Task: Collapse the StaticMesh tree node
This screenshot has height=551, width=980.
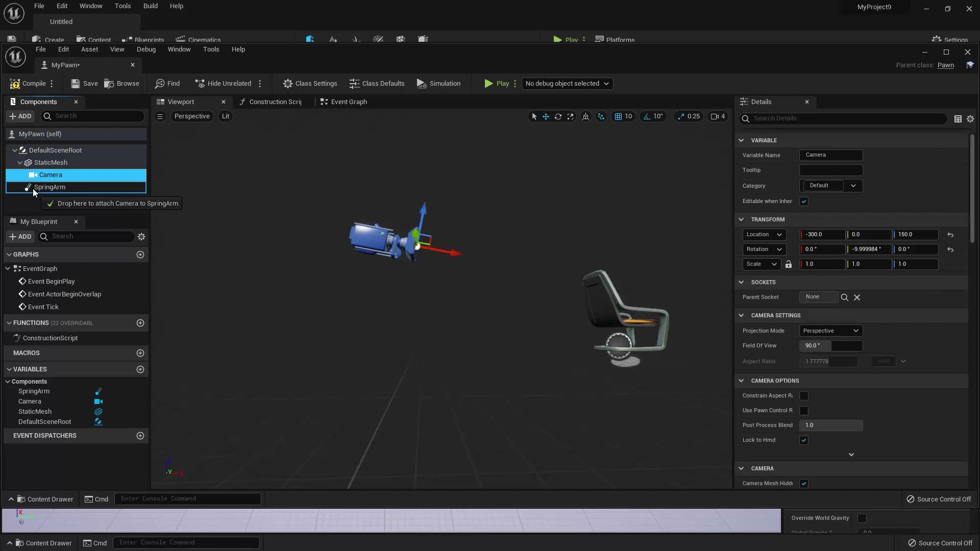Action: [20, 163]
